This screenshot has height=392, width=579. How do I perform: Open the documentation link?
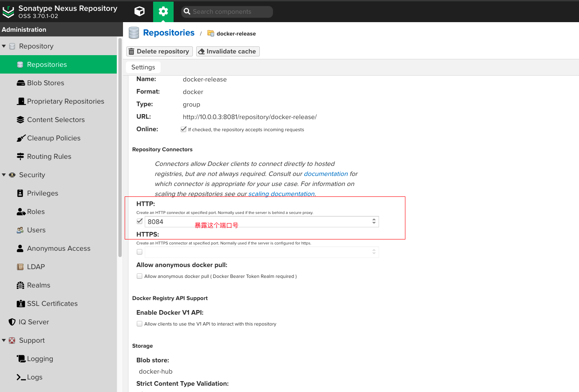[326, 174]
